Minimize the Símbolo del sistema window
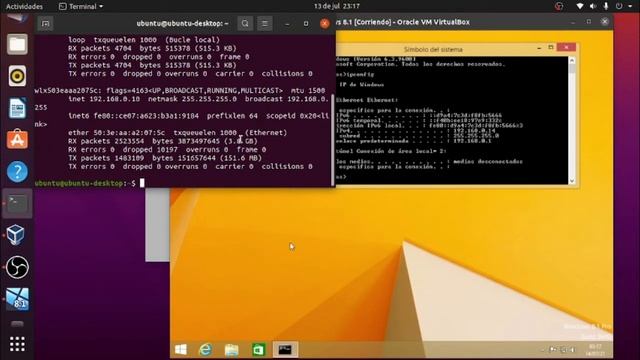The image size is (640, 360). [539, 48]
